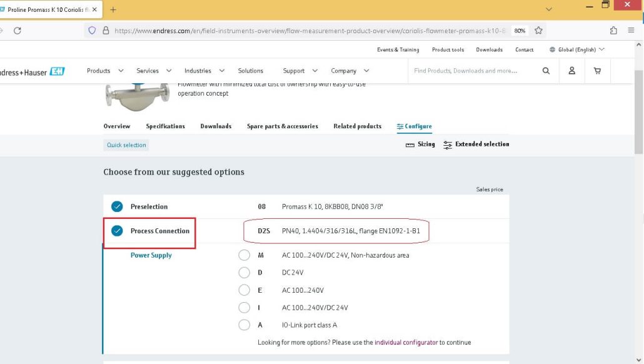
Task: Expand the Products menu dropdown
Action: point(105,71)
